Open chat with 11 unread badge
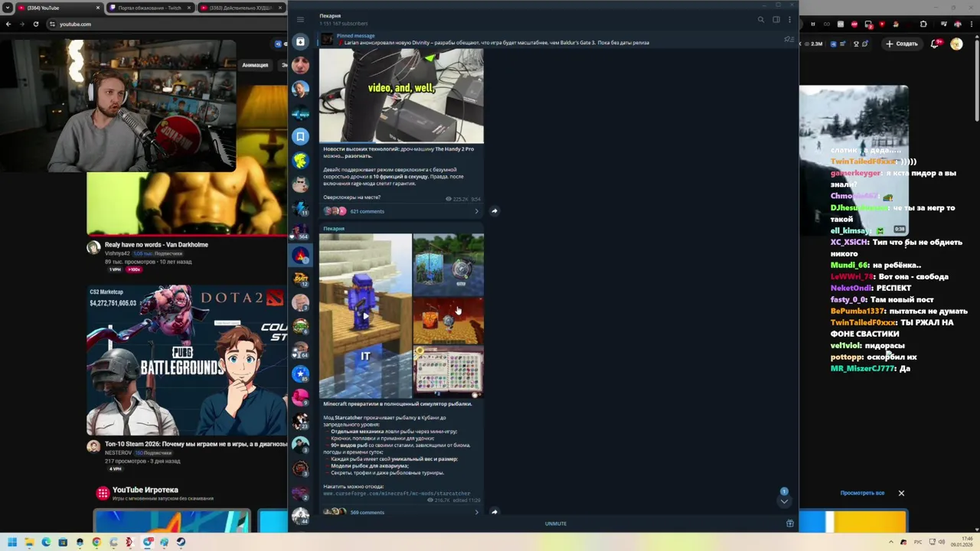This screenshot has width=980, height=551. point(300,207)
